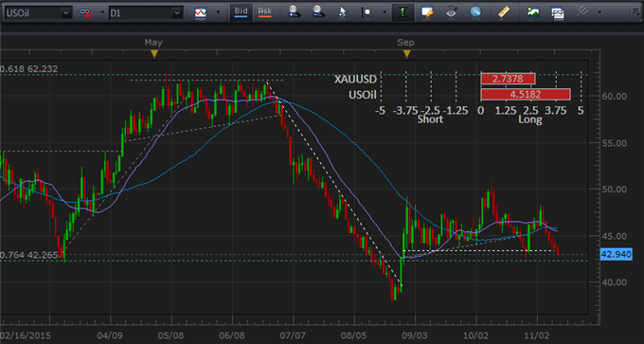644x344 pixels.
Task: Click the USOil sentiment label
Action: tap(363, 96)
